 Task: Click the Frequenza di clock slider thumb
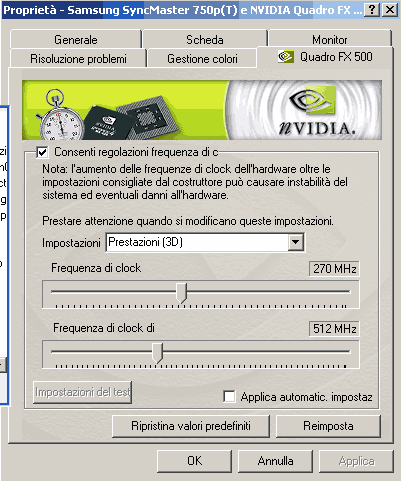tap(181, 293)
